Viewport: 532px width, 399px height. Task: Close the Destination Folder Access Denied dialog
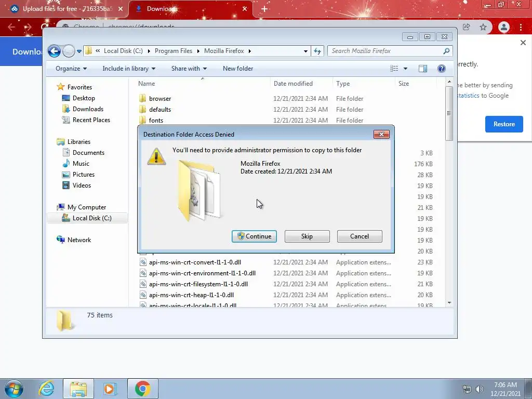click(381, 135)
